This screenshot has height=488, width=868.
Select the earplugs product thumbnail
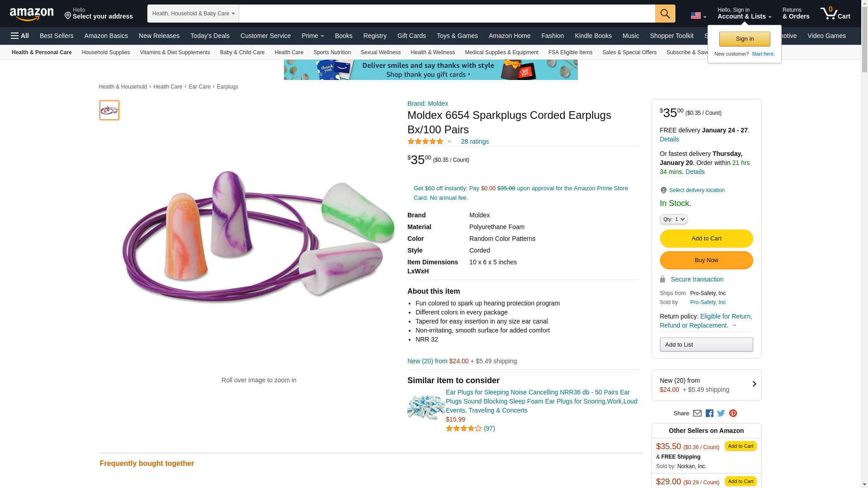[x=109, y=110]
